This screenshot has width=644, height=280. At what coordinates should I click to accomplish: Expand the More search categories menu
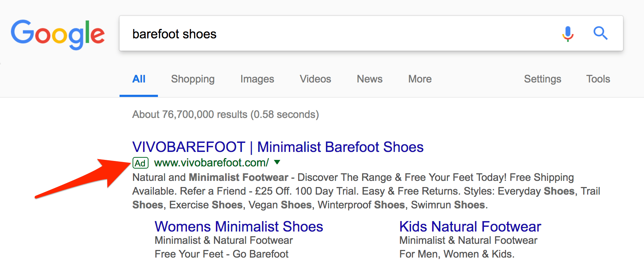[x=420, y=79]
